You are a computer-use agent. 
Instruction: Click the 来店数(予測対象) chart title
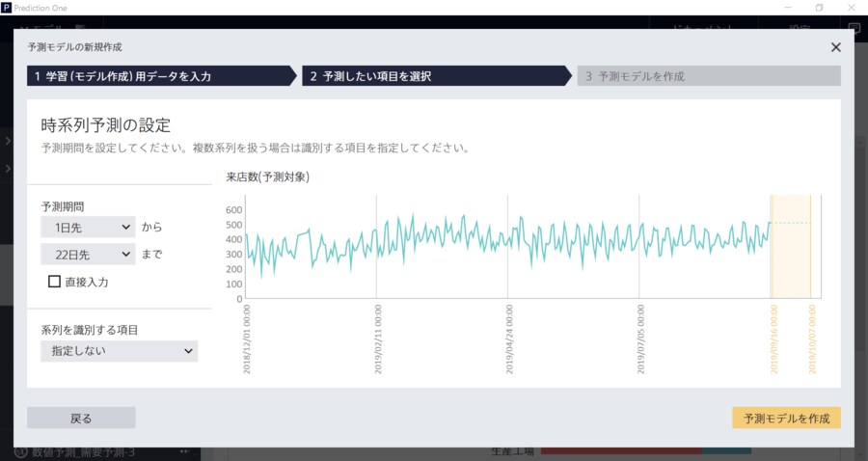[267, 176]
